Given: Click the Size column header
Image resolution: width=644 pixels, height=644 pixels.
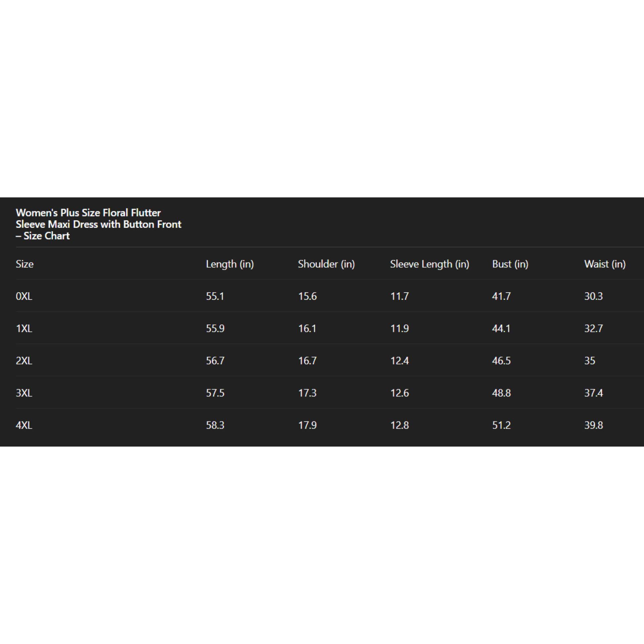Looking at the screenshot, I should [x=25, y=264].
